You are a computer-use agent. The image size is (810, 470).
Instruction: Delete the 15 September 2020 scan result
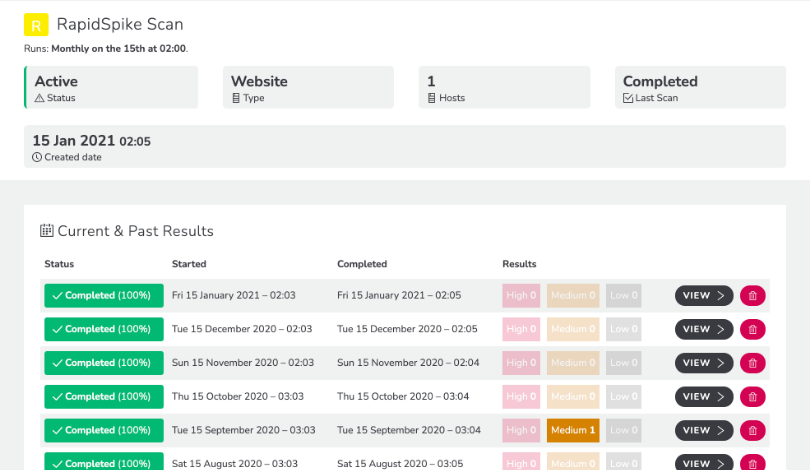pyautogui.click(x=753, y=430)
